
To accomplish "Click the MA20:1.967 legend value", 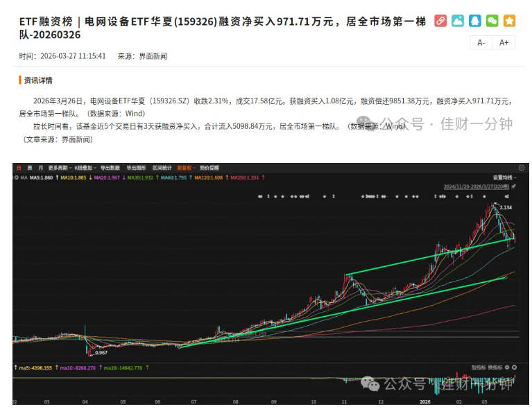I will tap(107, 177).
